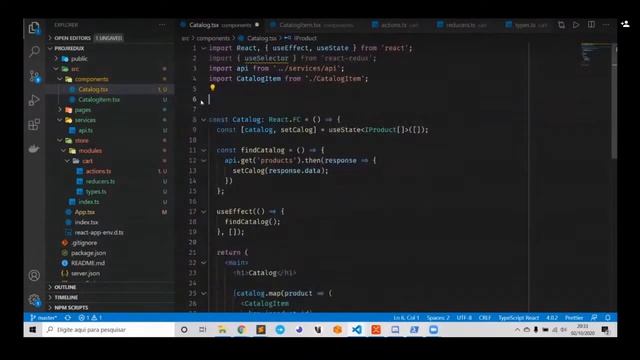This screenshot has width=640, height=360.
Task: Click the feedback icon in status bar
Action: point(594,318)
